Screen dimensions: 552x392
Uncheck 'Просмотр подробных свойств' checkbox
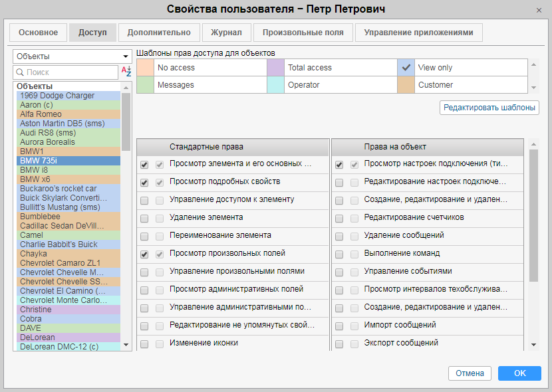(144, 182)
